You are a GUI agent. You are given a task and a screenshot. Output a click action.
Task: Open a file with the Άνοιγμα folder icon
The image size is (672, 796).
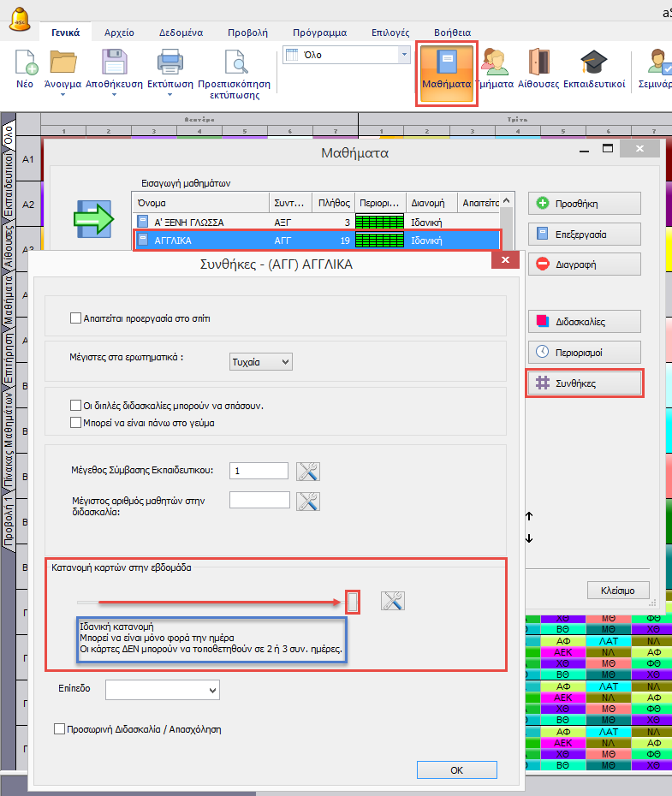click(x=62, y=63)
